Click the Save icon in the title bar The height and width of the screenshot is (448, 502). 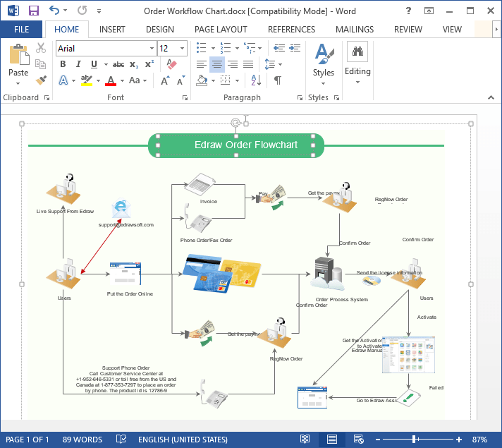(34, 11)
